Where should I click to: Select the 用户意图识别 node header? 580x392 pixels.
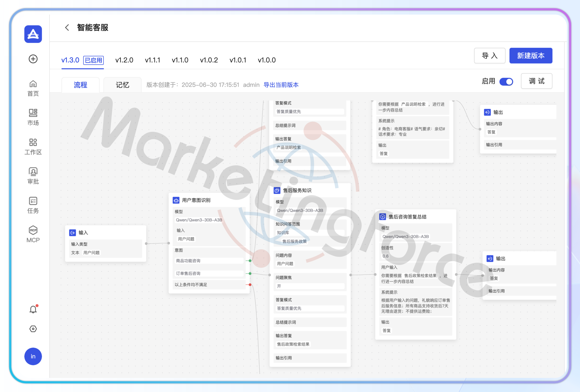(196, 200)
